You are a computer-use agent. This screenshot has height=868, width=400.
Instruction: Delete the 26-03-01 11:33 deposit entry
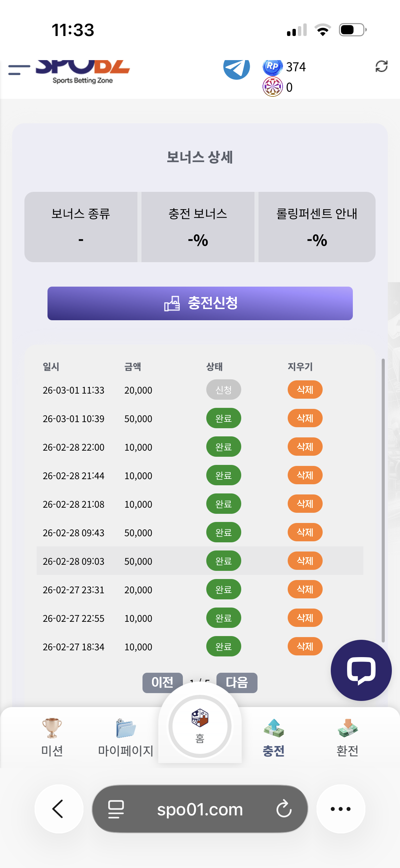click(x=305, y=390)
